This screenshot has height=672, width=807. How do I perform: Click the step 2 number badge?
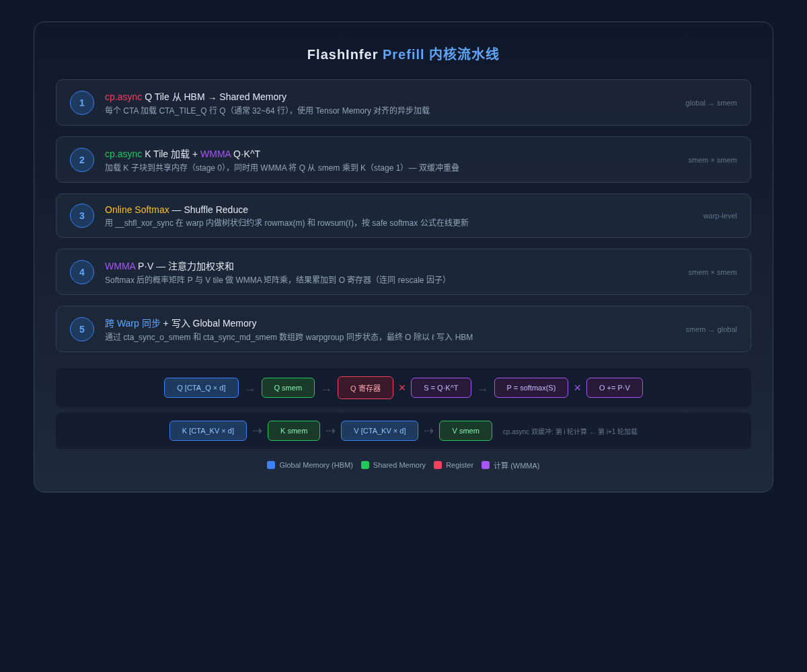pyautogui.click(x=82, y=160)
